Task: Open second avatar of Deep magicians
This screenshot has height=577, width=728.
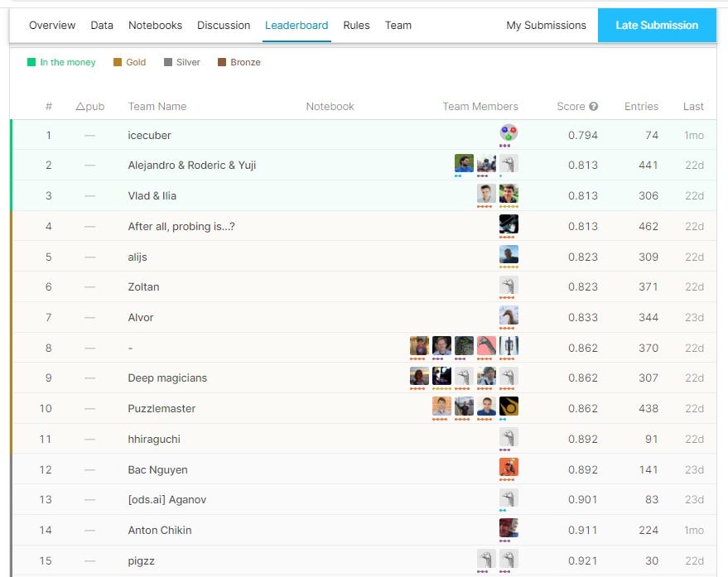Action: [441, 377]
